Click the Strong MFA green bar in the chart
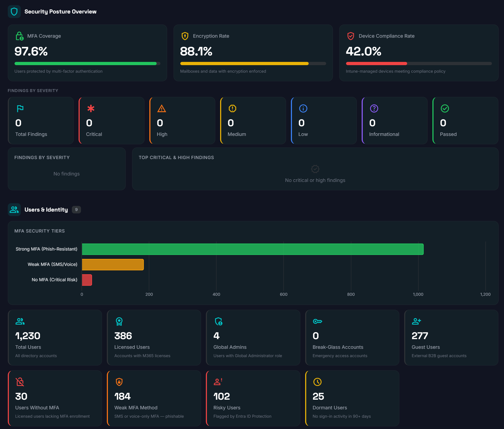Image resolution: width=504 pixels, height=429 pixels. click(252, 249)
